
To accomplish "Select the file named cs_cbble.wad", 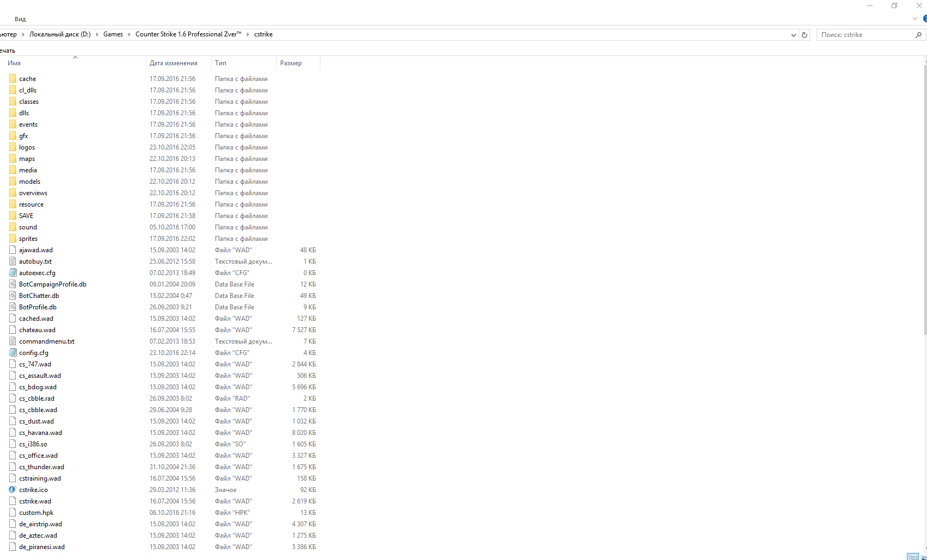I will coord(38,410).
